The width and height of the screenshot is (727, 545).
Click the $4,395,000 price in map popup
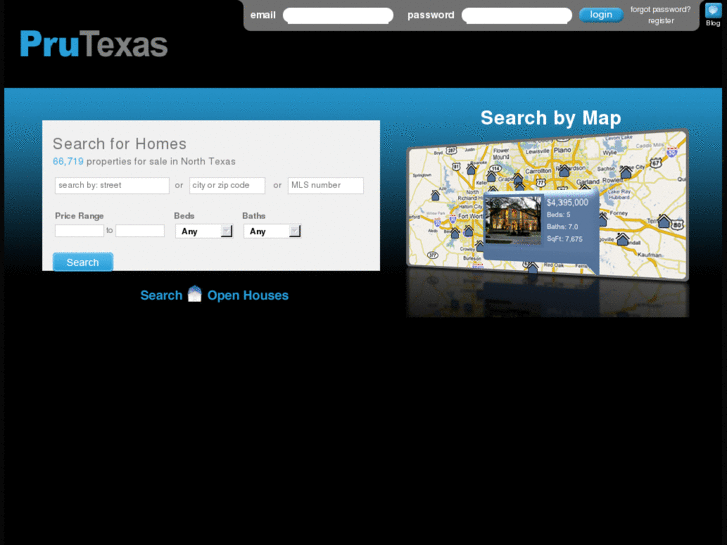coord(568,203)
